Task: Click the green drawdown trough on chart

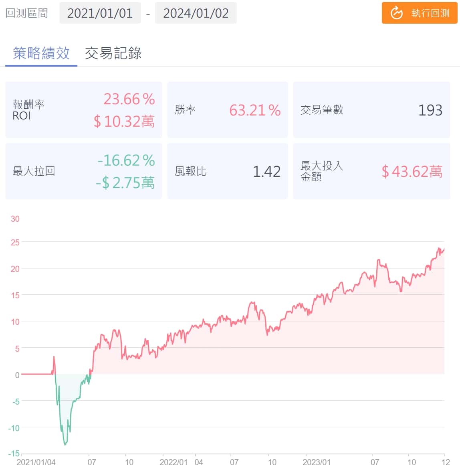Action: coord(65,444)
